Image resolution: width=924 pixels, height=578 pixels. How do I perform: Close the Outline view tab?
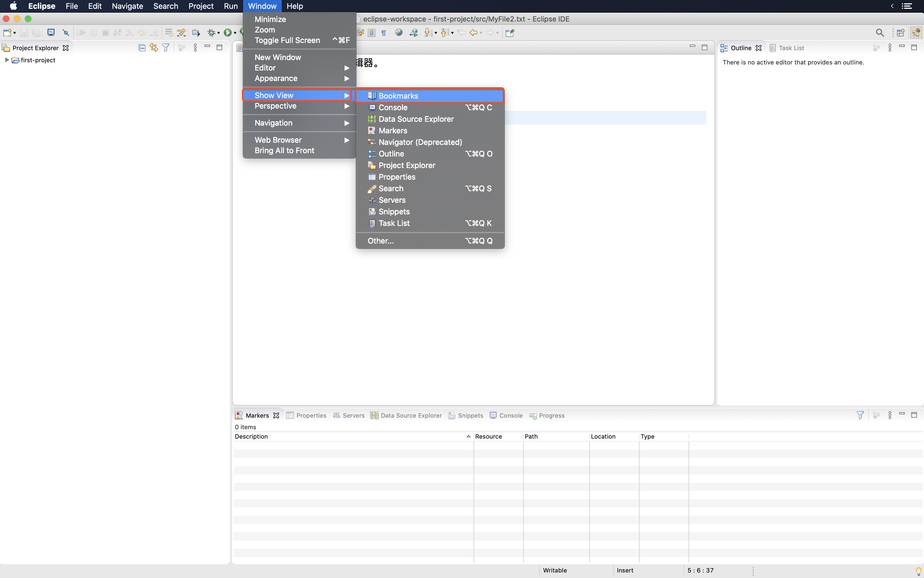pos(758,48)
